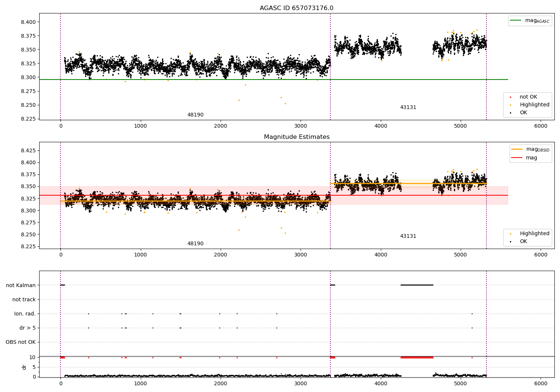560x392 pixels.
Task: Click the "Ion. rad." row label
Action: coord(25,314)
